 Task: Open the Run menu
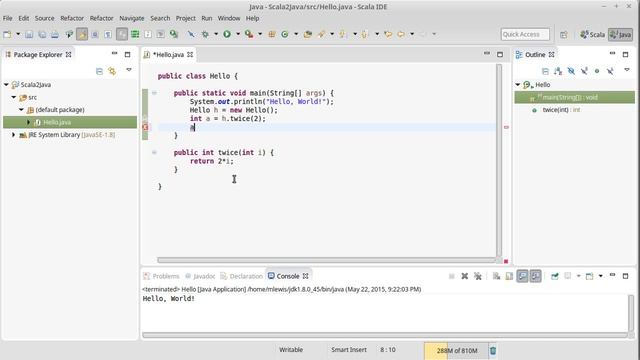tap(207, 18)
